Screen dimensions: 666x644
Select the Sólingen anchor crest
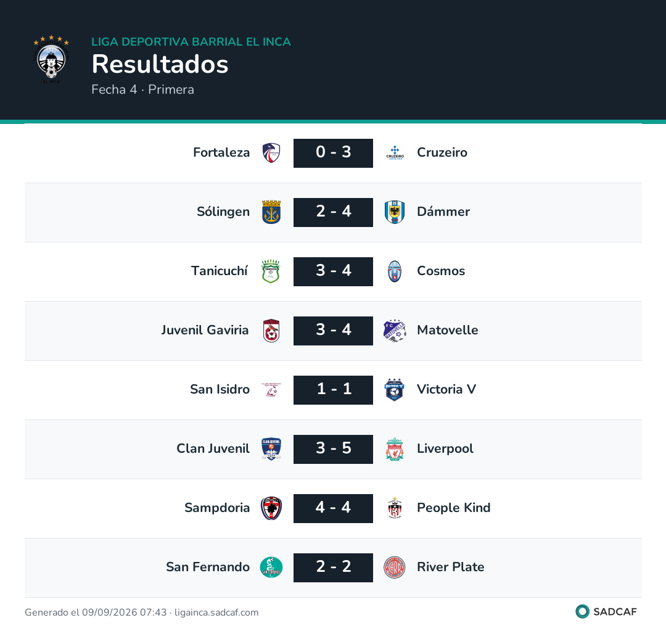271,212
